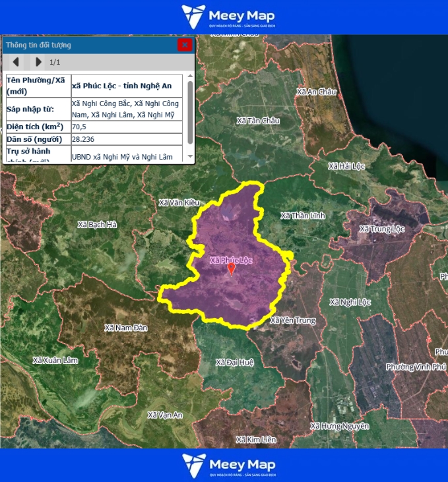The height and width of the screenshot is (482, 448).
Task: Select Xã Nghi Lộc on the map
Action: [x=350, y=302]
